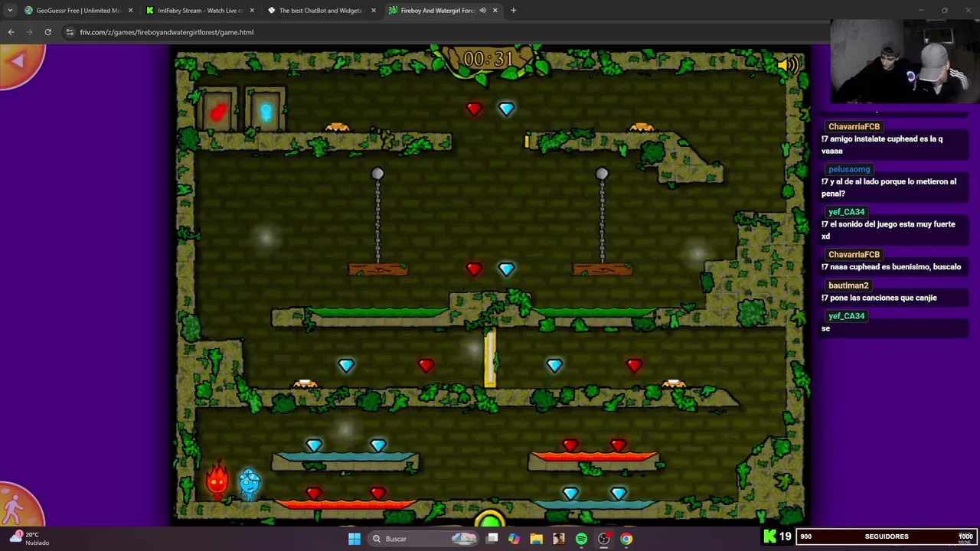Screen dimensions: 980x551
Task: Click the raised red lava pool on the right
Action: click(x=594, y=457)
